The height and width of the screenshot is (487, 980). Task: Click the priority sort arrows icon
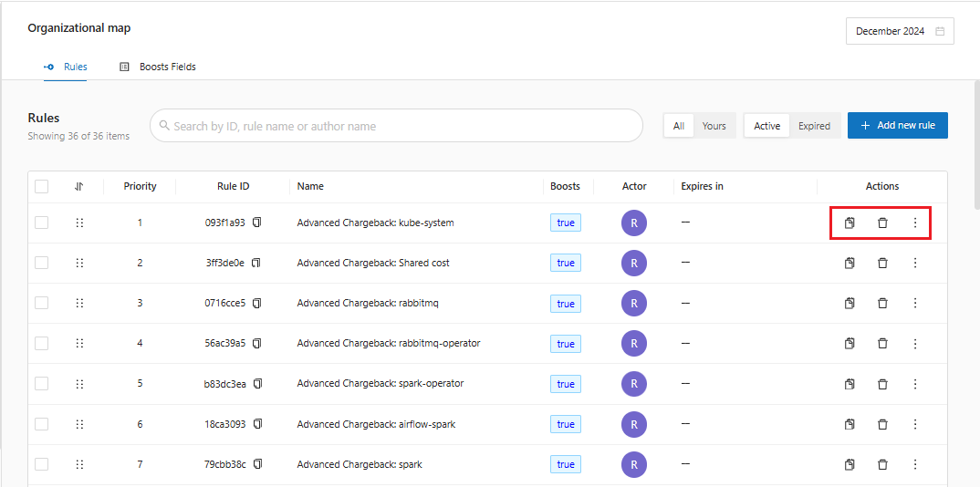coord(79,186)
